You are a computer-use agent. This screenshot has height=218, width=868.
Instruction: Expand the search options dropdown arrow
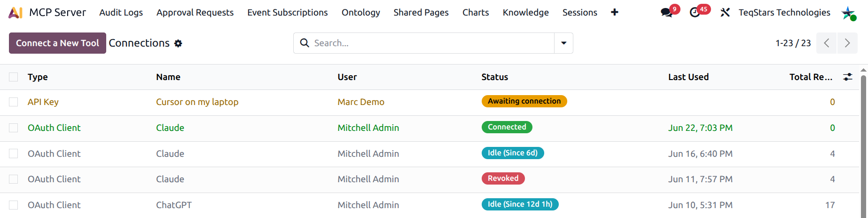pos(563,43)
